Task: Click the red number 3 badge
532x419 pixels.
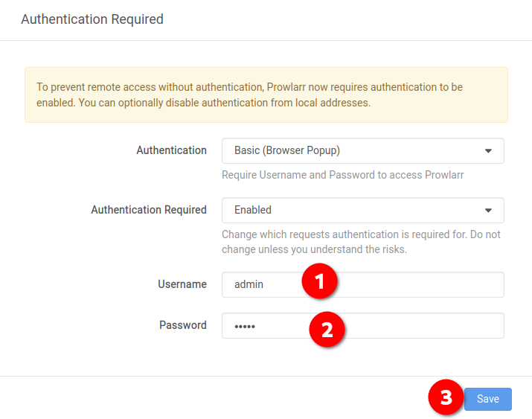Action: [x=446, y=397]
